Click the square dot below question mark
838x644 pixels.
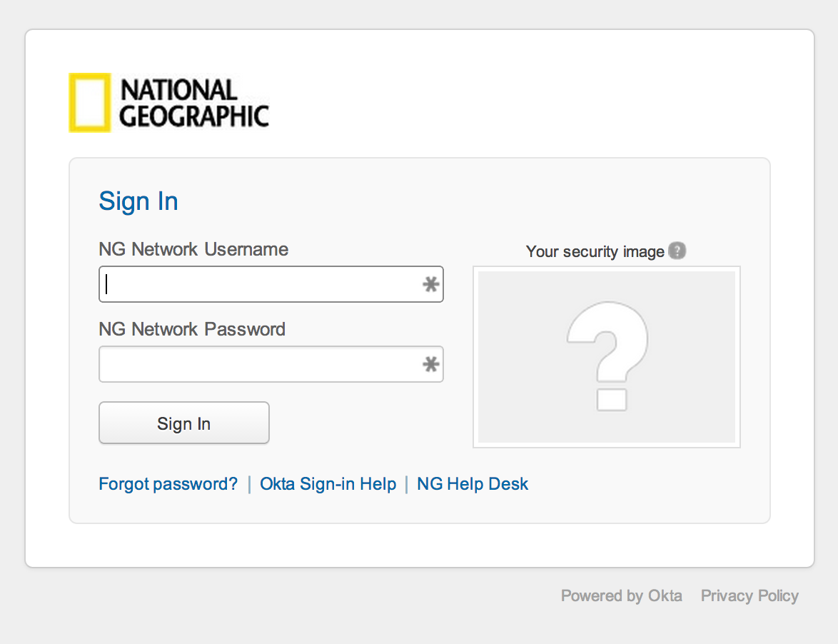(x=612, y=400)
